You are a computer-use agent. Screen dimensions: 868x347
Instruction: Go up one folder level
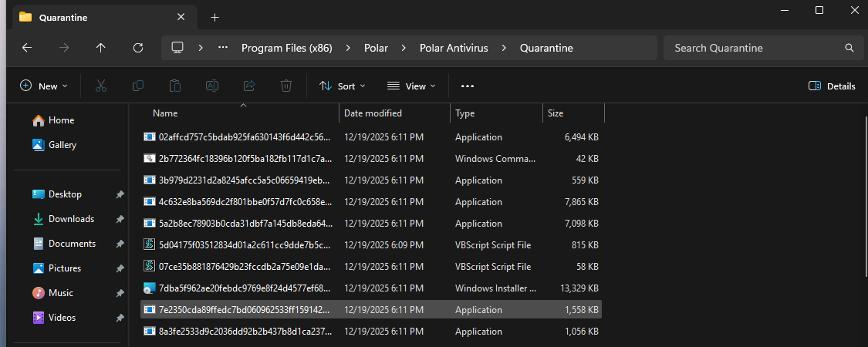tap(101, 48)
